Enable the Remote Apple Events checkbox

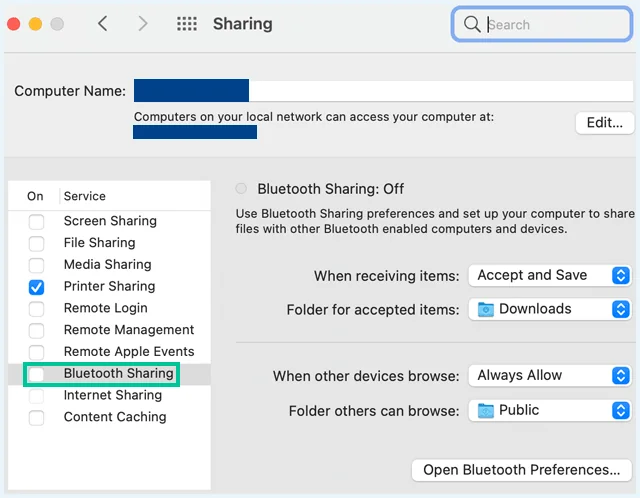coord(36,352)
